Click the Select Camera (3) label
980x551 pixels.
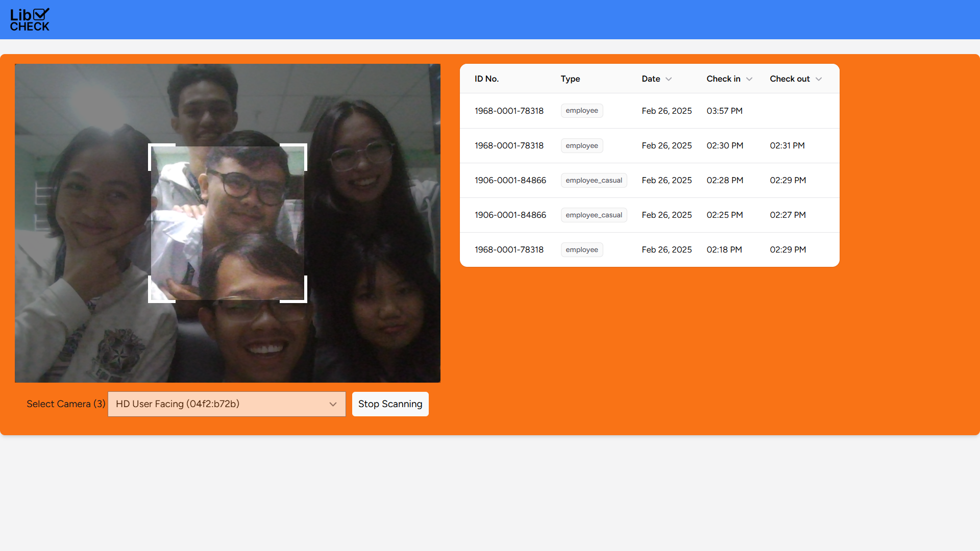click(66, 404)
